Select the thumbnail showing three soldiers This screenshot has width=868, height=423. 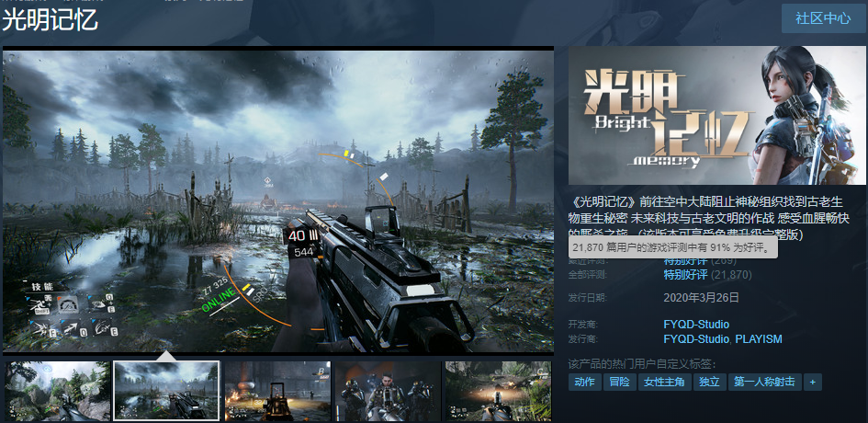pyautogui.click(x=388, y=391)
